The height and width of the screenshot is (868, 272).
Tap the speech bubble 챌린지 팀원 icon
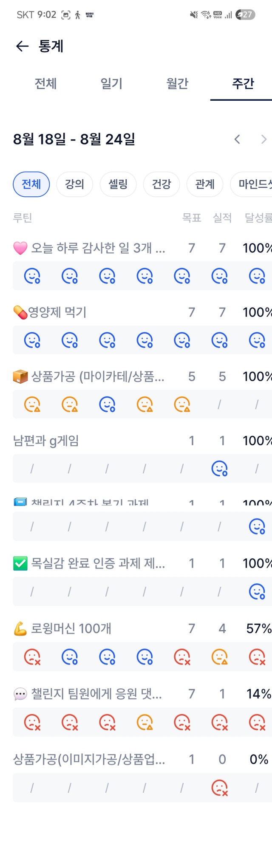pyautogui.click(x=20, y=694)
